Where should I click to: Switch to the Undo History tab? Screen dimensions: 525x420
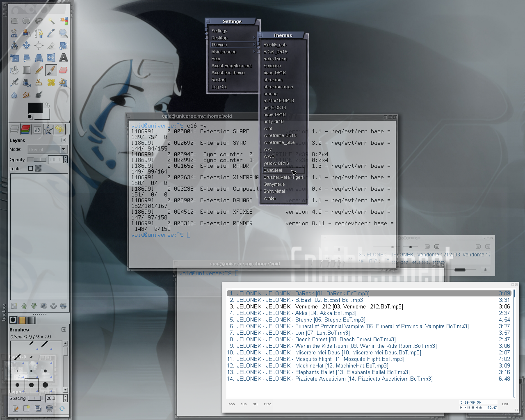click(x=59, y=130)
